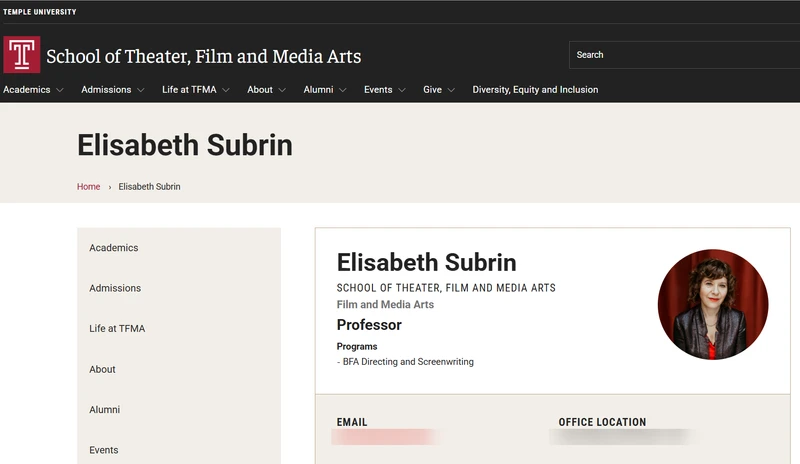Expand the chevron beside Life at TFMA
This screenshot has width=800, height=464.
click(x=226, y=90)
